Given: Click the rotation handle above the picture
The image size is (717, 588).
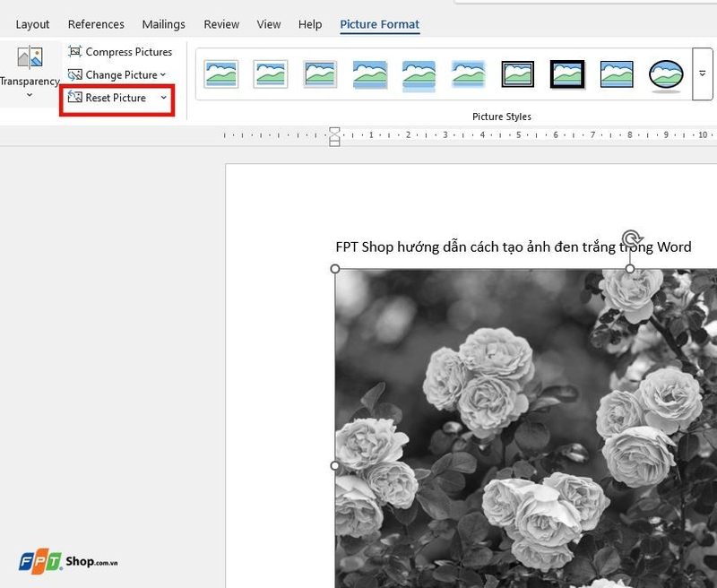Looking at the screenshot, I should pyautogui.click(x=631, y=238).
